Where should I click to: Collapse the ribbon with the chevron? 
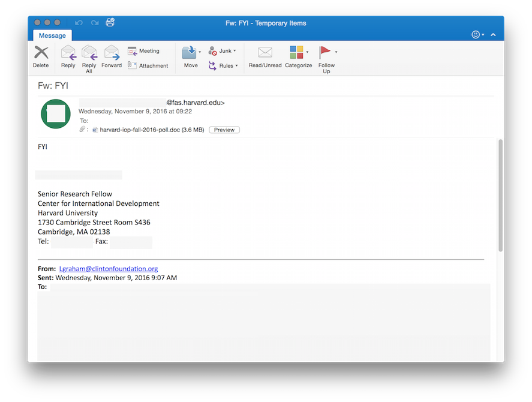pos(493,35)
